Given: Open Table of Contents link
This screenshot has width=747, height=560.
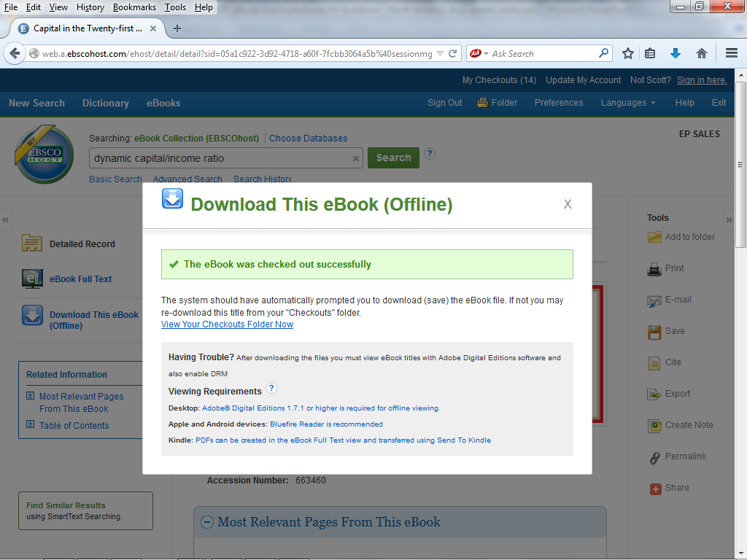Looking at the screenshot, I should tap(74, 426).
